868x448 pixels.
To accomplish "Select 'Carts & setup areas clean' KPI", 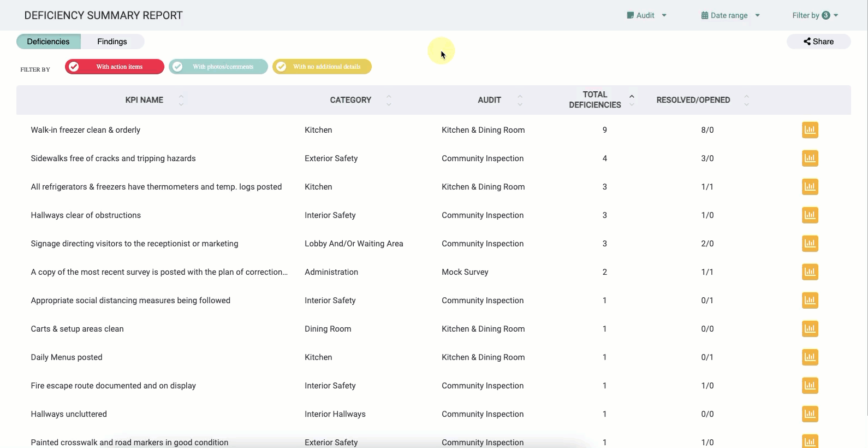I will point(77,329).
